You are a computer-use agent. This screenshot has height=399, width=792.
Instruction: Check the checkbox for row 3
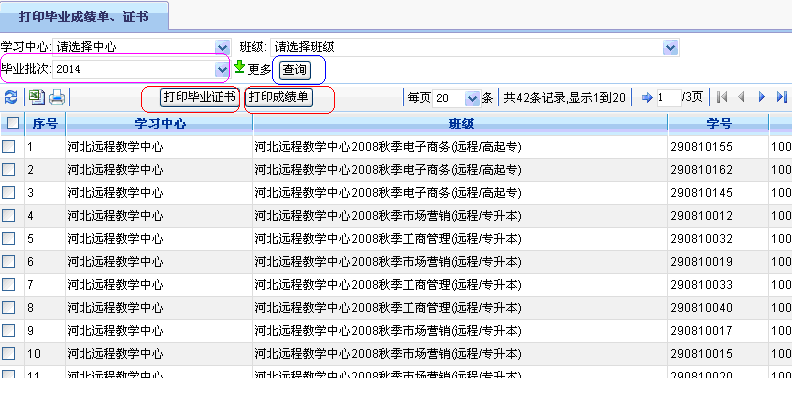[9, 192]
